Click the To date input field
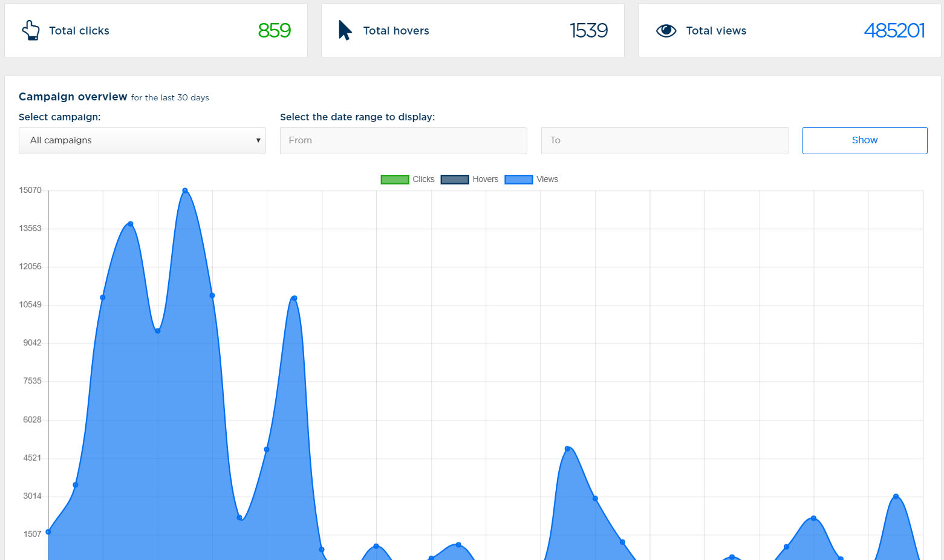 pyautogui.click(x=665, y=140)
